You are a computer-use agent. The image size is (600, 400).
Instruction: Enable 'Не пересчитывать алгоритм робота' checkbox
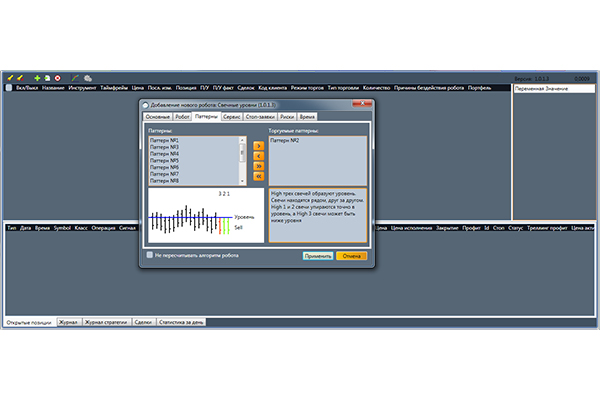point(150,255)
